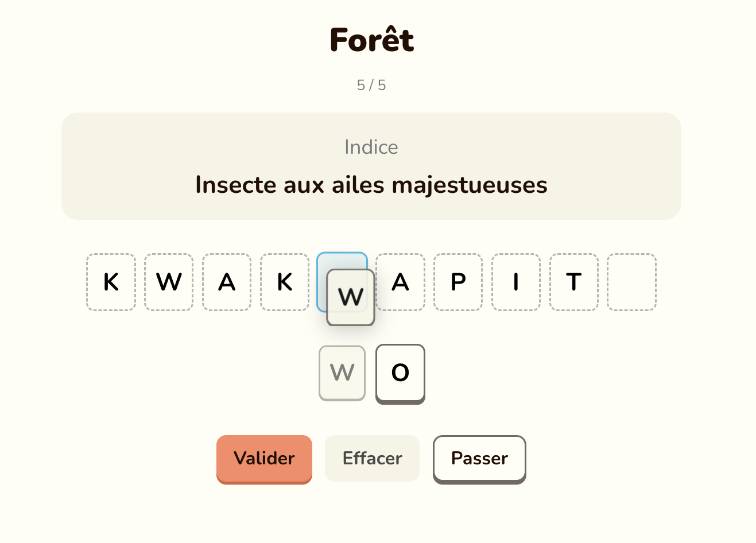Viewport: 756px width, 543px height.
Task: Click the faded W tile in the tray
Action: (x=342, y=373)
